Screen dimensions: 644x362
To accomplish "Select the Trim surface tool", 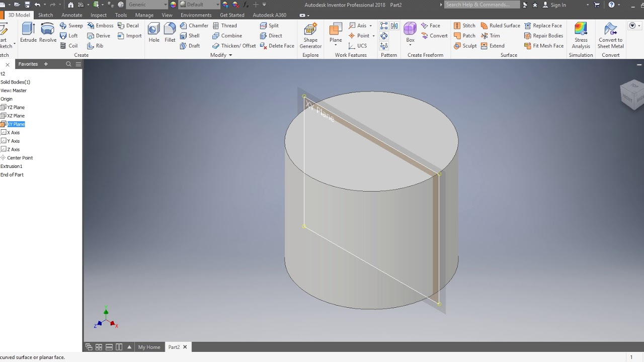I will pos(490,36).
